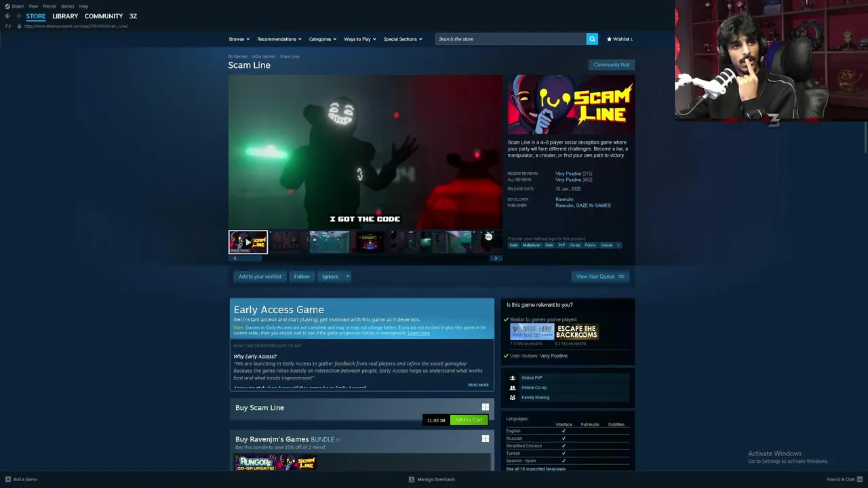The width and height of the screenshot is (868, 488).
Task: Click the search the store field
Action: 511,39
